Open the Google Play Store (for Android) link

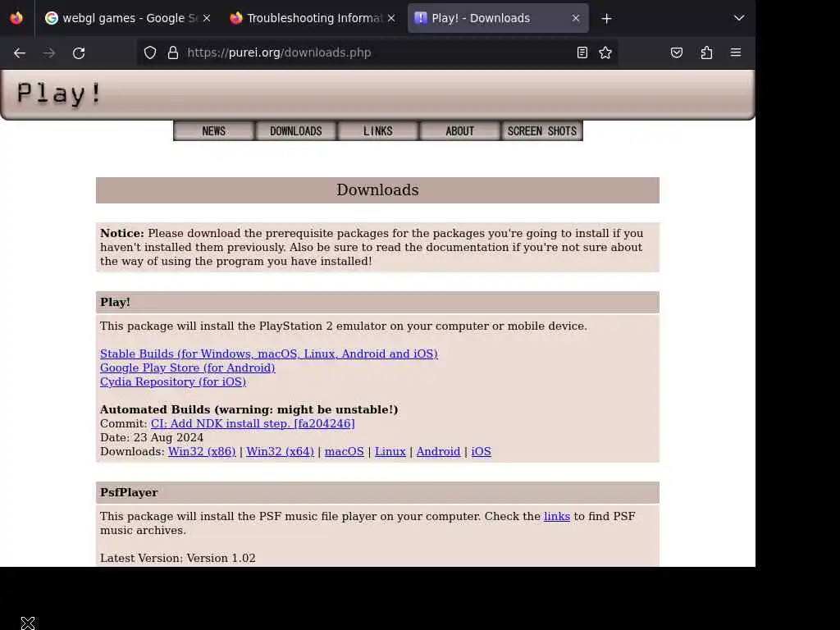pyautogui.click(x=188, y=368)
